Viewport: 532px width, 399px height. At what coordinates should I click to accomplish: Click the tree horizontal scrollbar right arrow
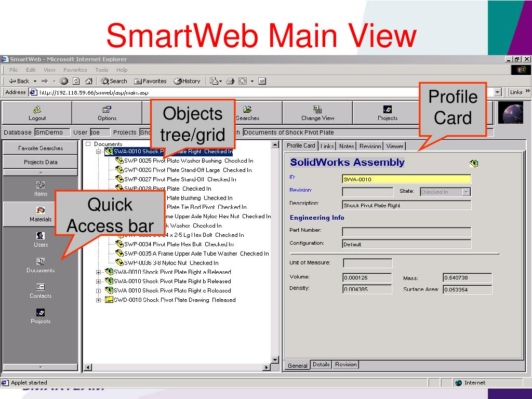click(267, 367)
